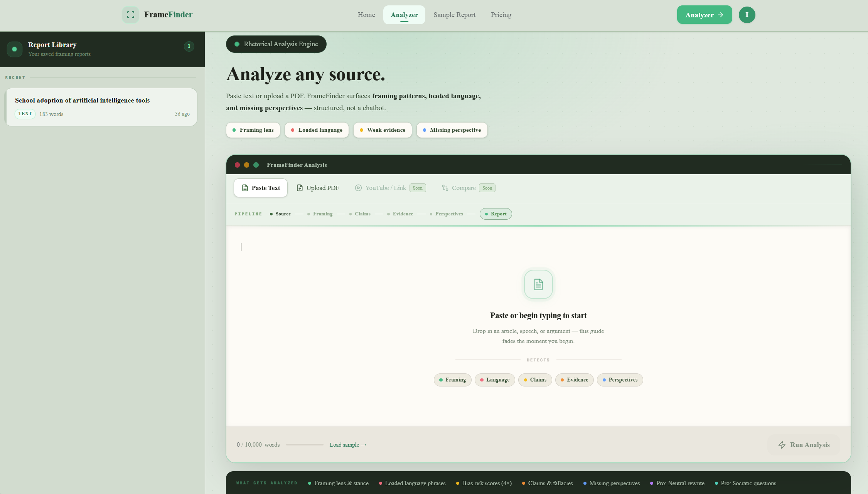
Task: Select Missing perspective chip
Action: [452, 130]
